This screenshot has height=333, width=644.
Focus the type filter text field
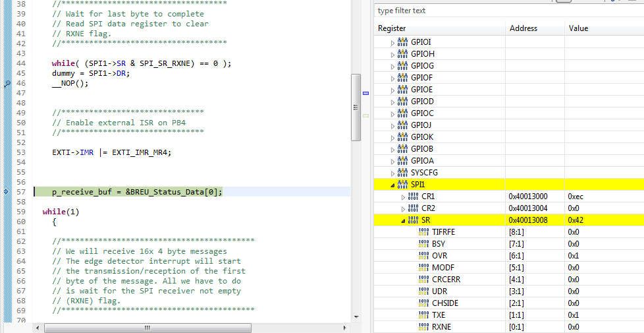pos(509,11)
